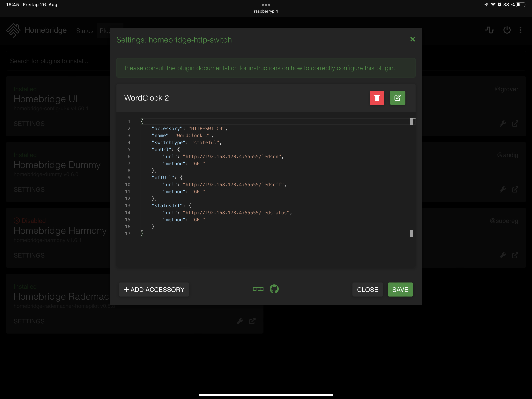The height and width of the screenshot is (399, 532).
Task: Click the Homebridge Rademacher wrench settings icon
Action: click(x=240, y=321)
